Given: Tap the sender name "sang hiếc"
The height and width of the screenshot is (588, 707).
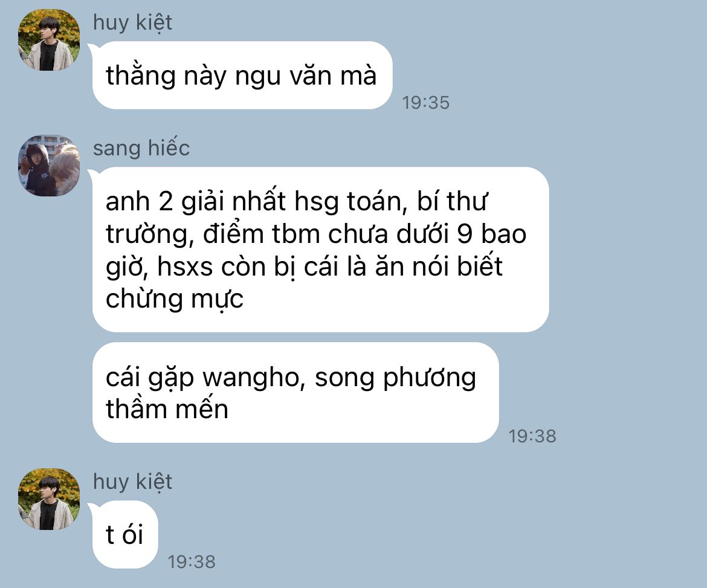Looking at the screenshot, I should 141,148.
